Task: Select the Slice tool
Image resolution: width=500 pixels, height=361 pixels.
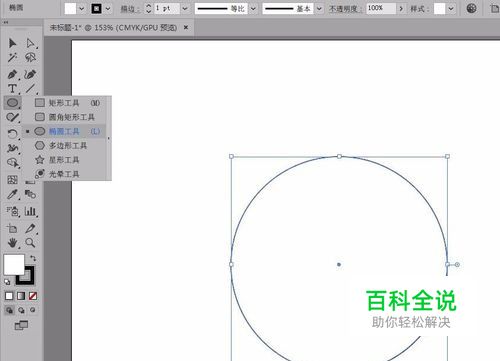Action: tap(30, 228)
